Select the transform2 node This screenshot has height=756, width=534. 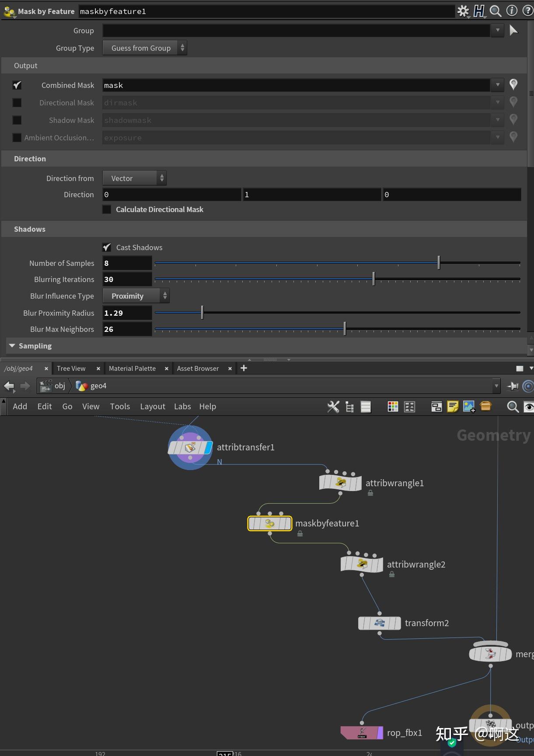[x=380, y=623]
